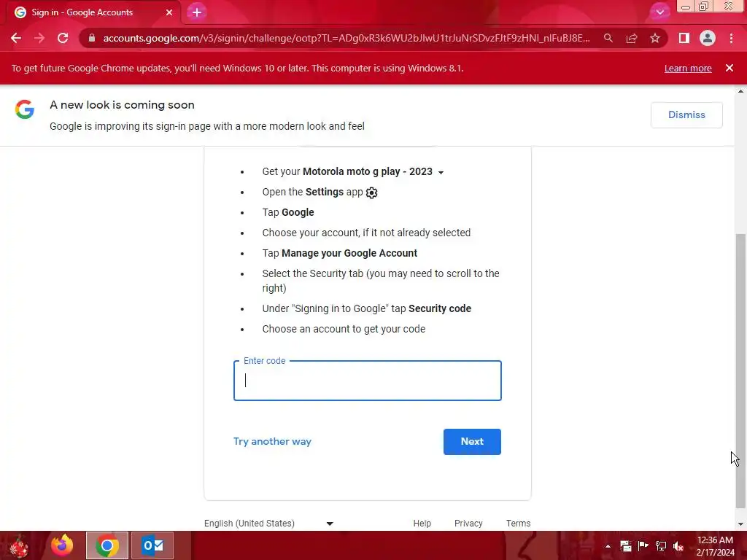Open the Chrome side panel
Viewport: 747px width, 560px height.
tap(684, 38)
